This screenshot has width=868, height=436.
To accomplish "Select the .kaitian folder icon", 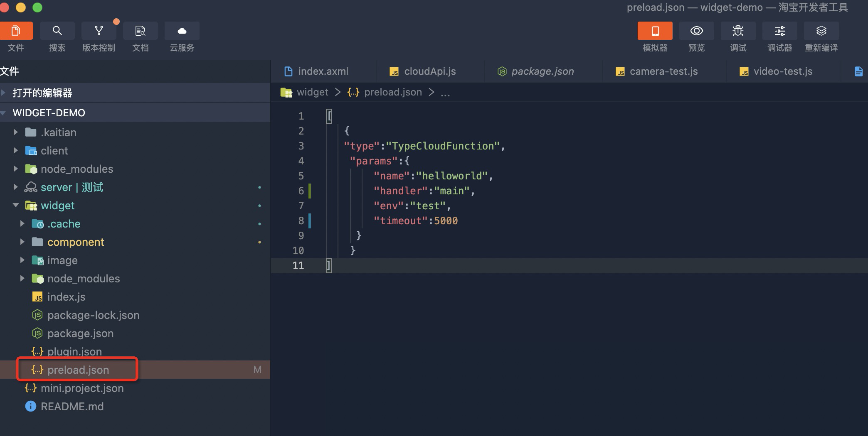I will pos(31,132).
